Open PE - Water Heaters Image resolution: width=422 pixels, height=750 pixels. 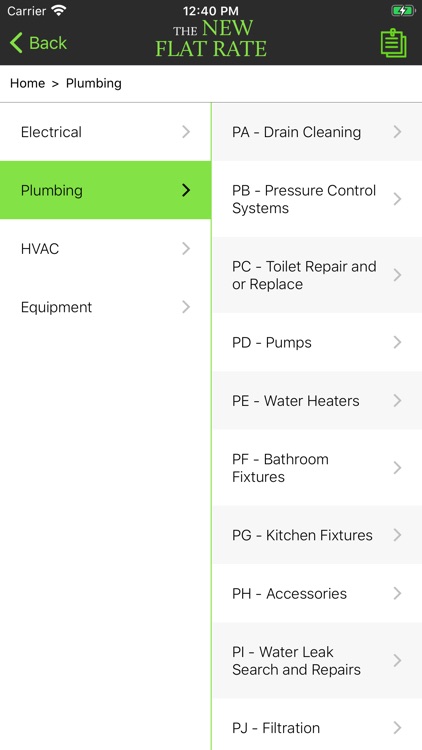(317, 401)
